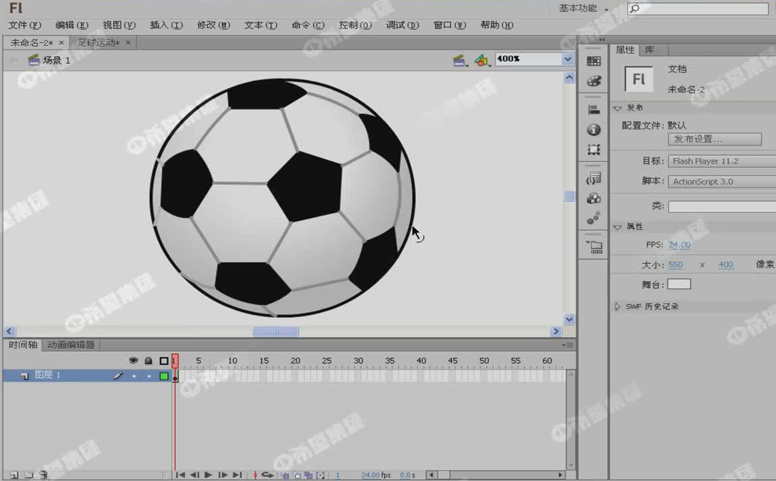Screen dimensions: 776x481
Task: Open the Info panel icon
Action: [593, 130]
